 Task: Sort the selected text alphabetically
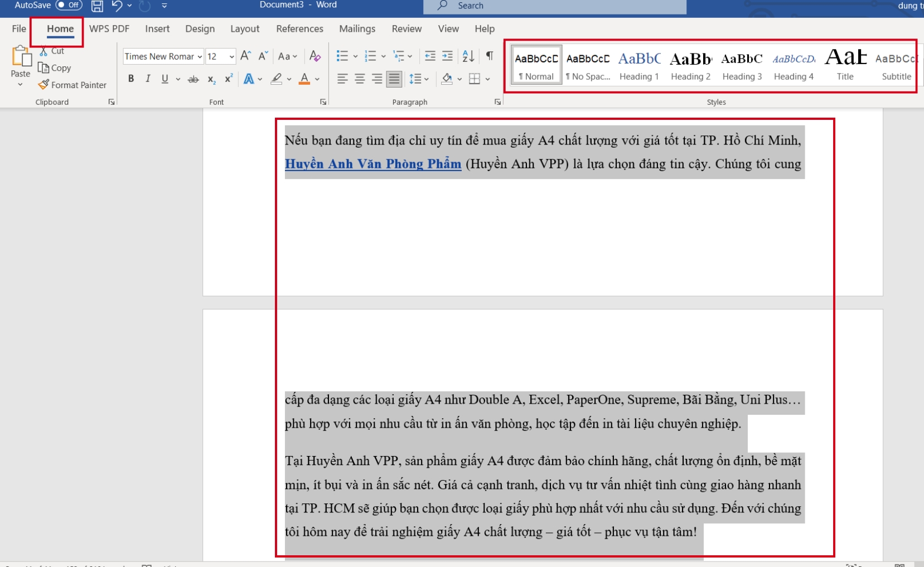click(468, 56)
